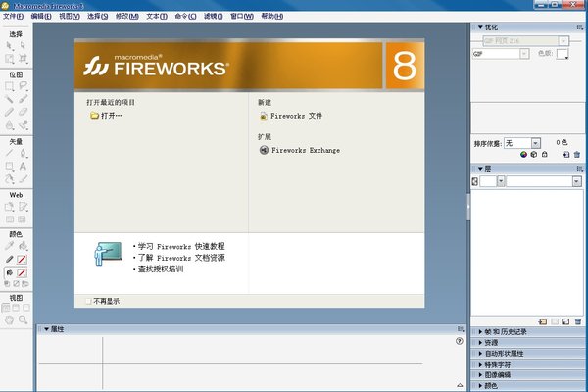The height and width of the screenshot is (392, 588).
Task: Expand the 图像编辑 panel
Action: coord(480,374)
